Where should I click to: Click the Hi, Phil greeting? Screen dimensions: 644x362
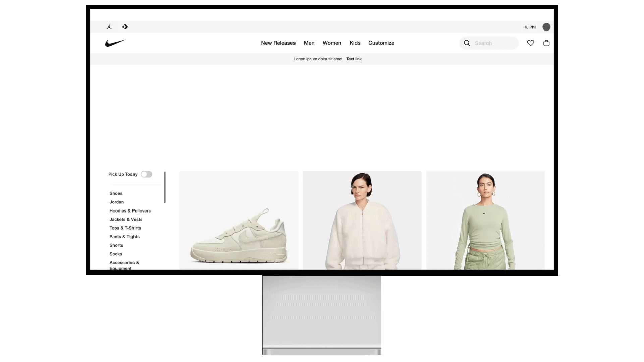tap(530, 27)
